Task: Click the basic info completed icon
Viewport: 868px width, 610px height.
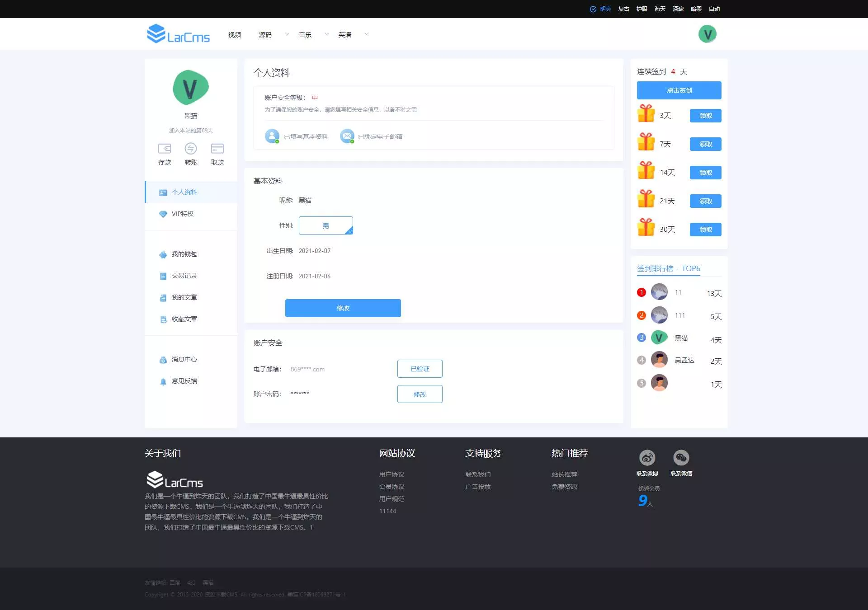Action: point(272,136)
